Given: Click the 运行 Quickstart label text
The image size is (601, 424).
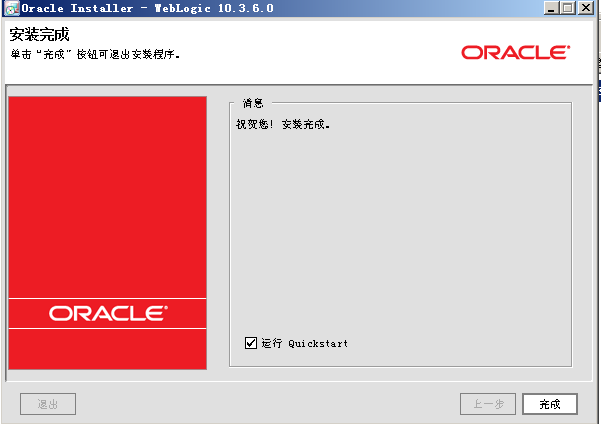Looking at the screenshot, I should pos(305,343).
